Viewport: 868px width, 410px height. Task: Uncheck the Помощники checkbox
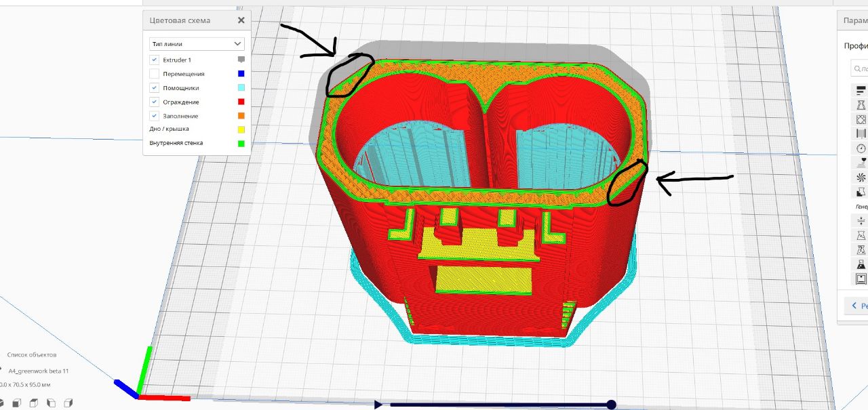click(x=155, y=88)
